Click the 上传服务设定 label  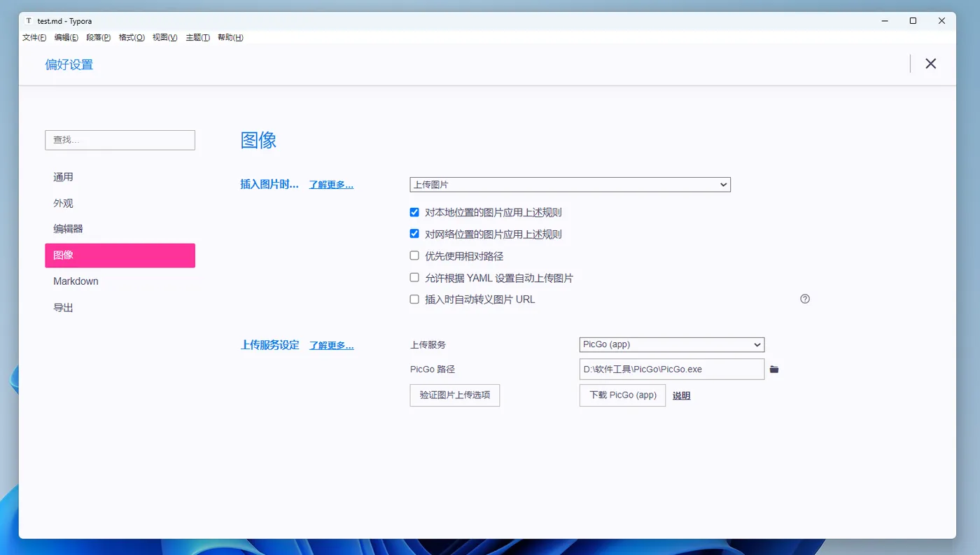point(269,344)
